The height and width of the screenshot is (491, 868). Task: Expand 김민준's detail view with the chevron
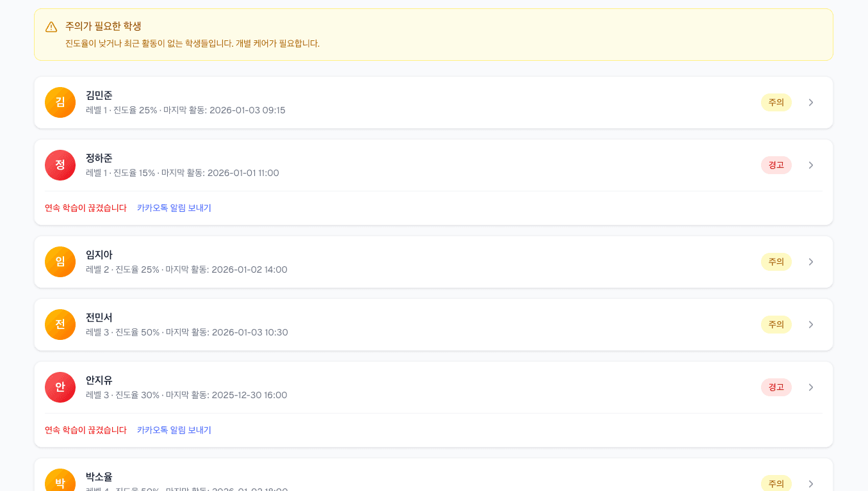810,102
